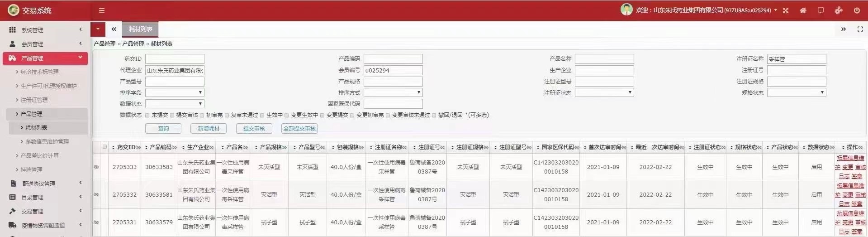Screen dimensions: 868x237
Task: Click the home icon in header
Action: click(x=803, y=10)
